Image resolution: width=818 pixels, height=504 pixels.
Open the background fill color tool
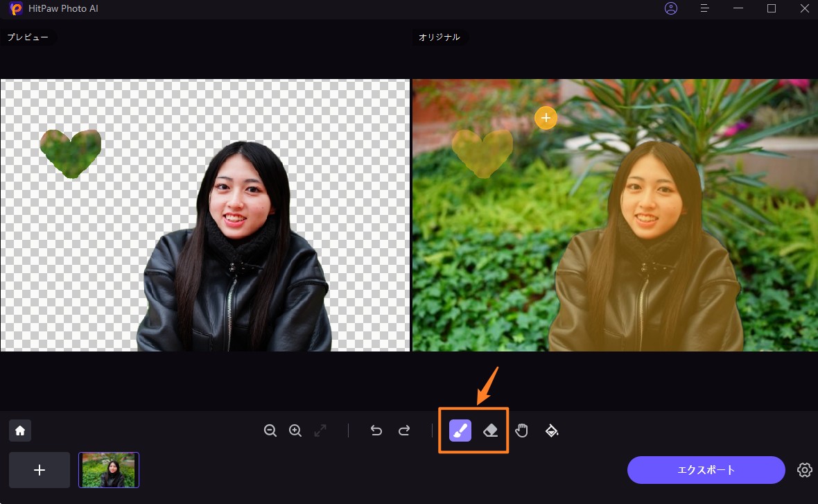pyautogui.click(x=552, y=431)
